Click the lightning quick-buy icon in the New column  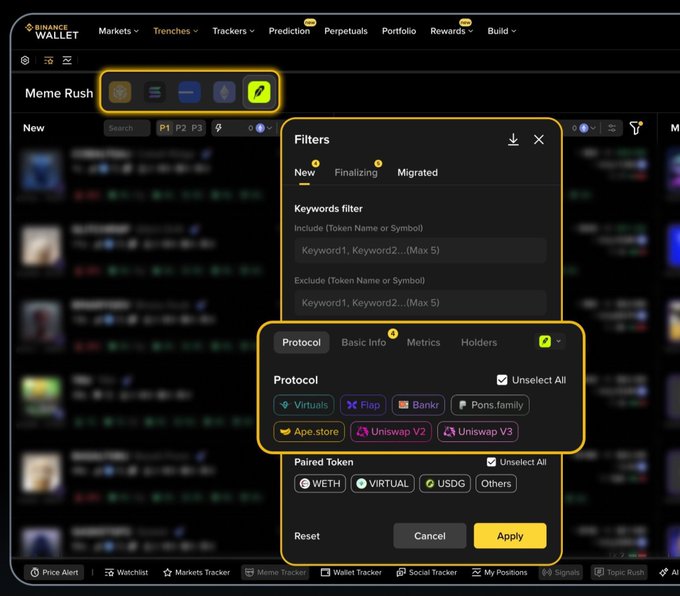click(x=219, y=128)
